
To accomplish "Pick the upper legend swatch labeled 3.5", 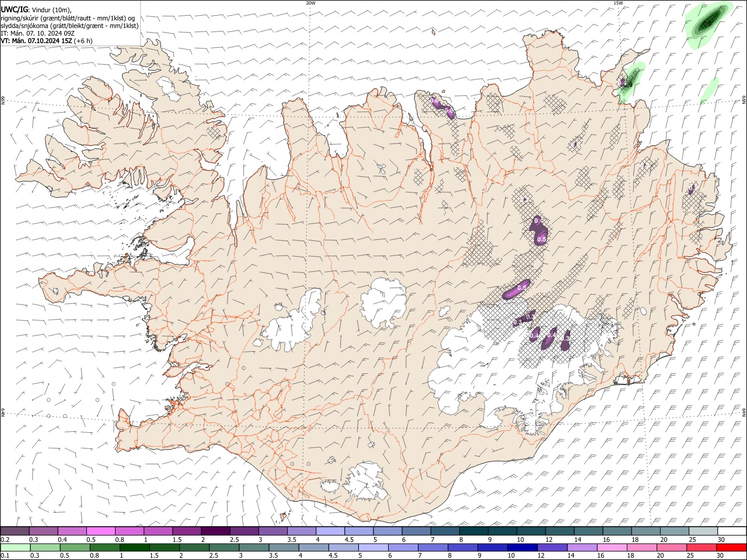I will click(x=301, y=531).
